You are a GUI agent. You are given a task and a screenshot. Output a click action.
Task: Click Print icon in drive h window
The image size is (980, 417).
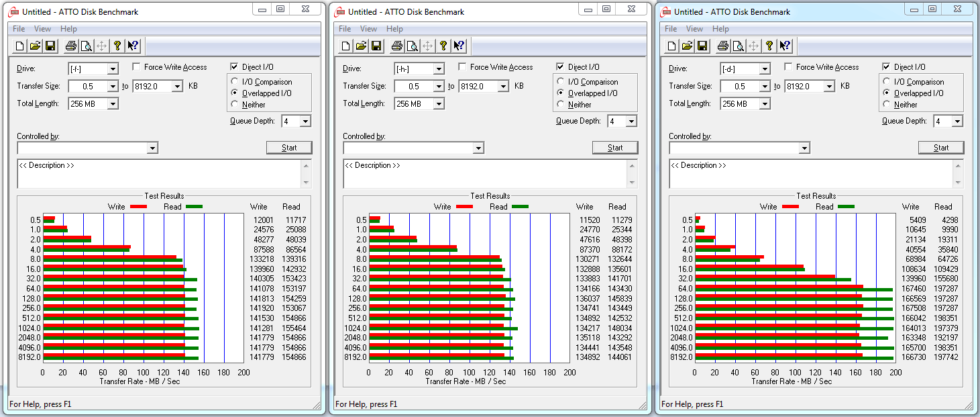click(397, 46)
